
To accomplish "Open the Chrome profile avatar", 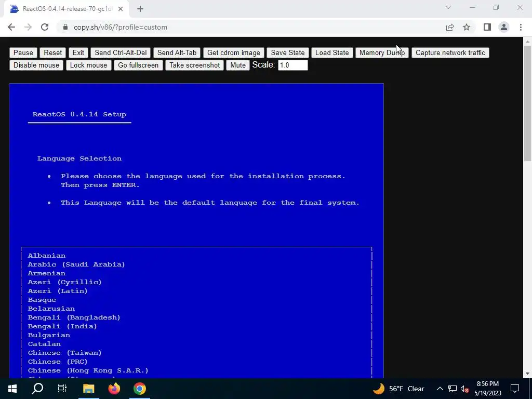I will [504, 27].
